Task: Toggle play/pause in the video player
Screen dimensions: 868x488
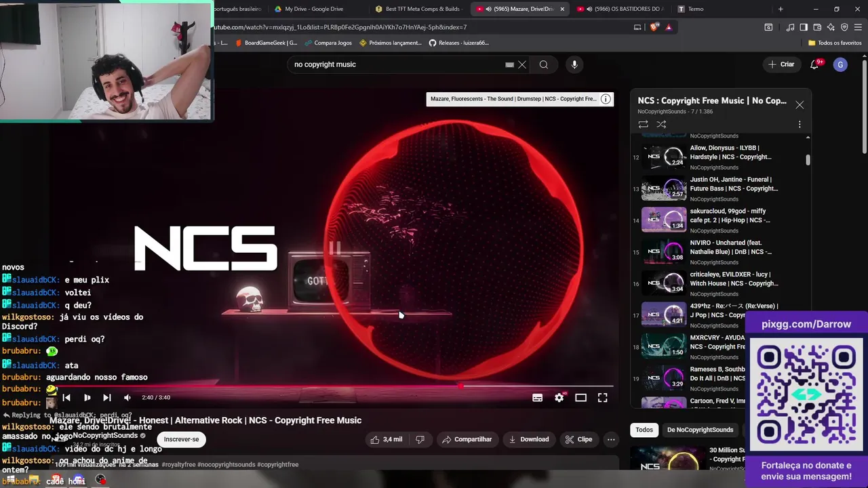Action: click(x=87, y=398)
